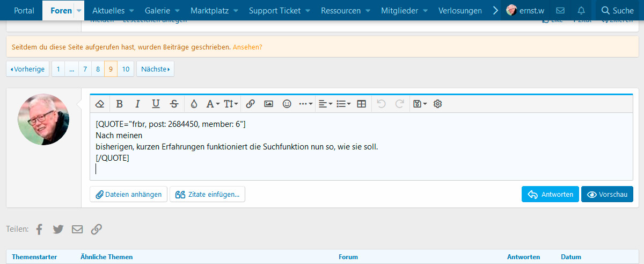
Task: Insert a table in the editor
Action: click(362, 104)
